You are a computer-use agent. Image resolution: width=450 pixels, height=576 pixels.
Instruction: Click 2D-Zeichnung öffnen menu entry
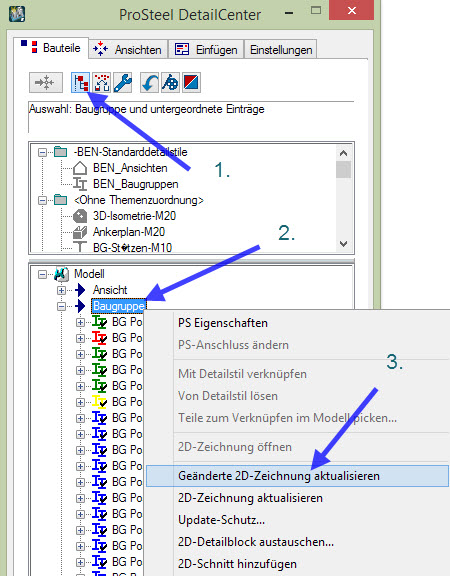coord(235,447)
